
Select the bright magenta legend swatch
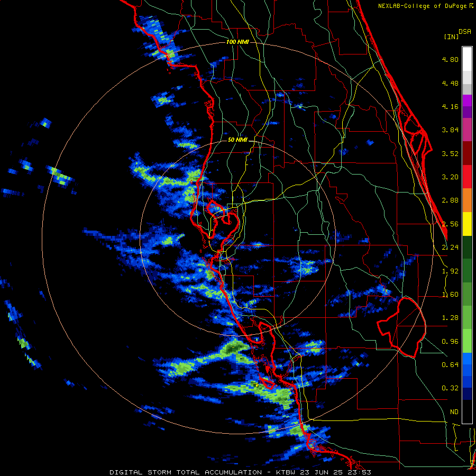pyautogui.click(x=467, y=100)
